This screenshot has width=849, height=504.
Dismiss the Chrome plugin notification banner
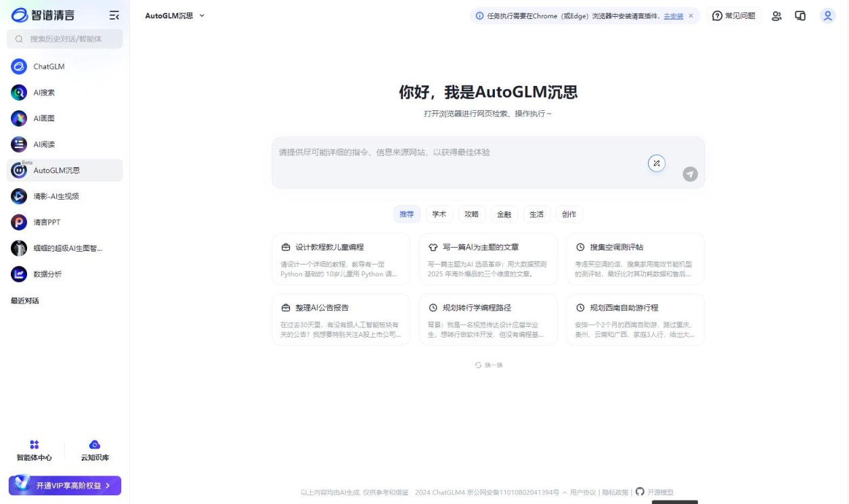[690, 16]
